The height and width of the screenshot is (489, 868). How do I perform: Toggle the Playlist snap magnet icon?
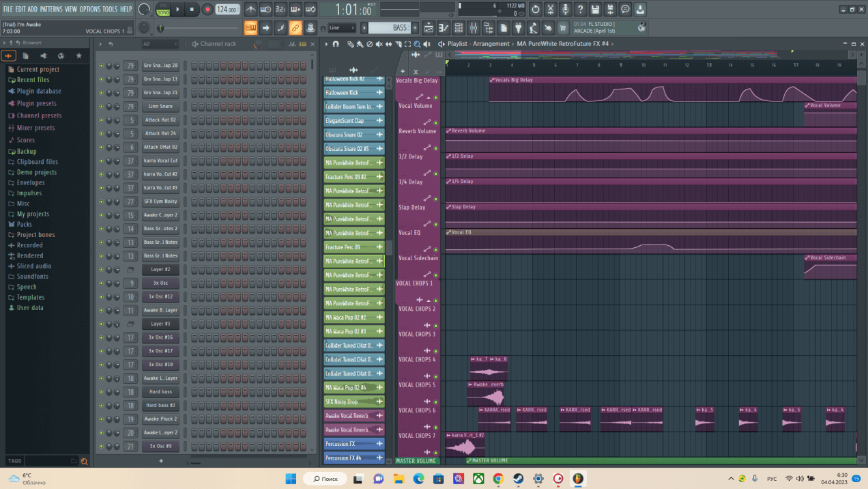point(335,44)
